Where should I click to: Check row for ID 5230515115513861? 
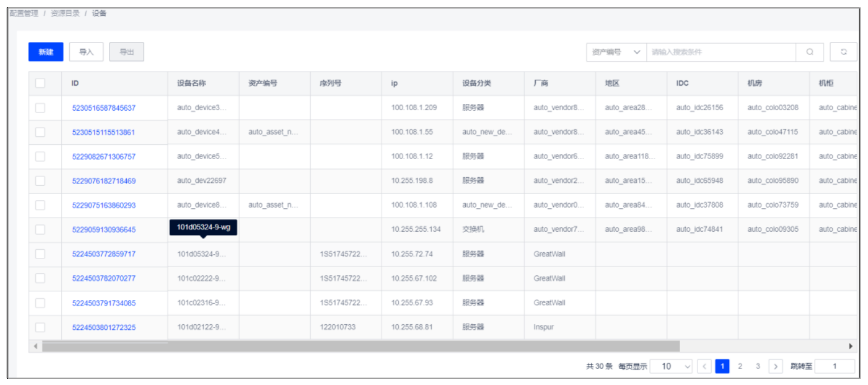tap(40, 132)
